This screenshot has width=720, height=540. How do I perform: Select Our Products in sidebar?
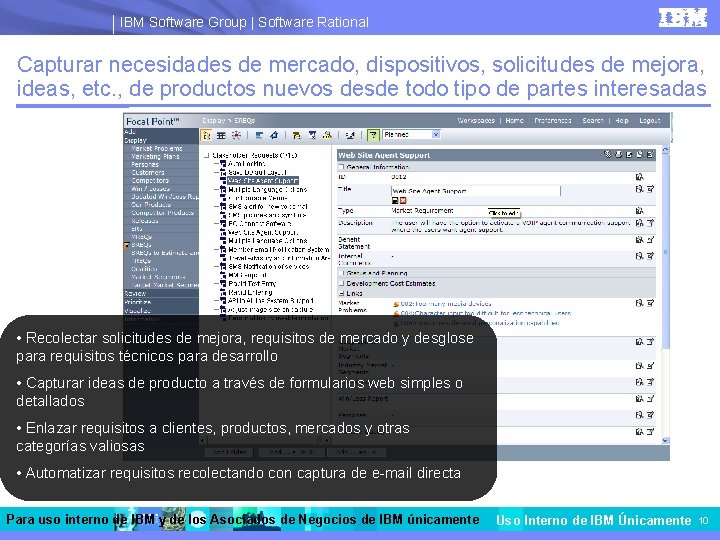point(151,205)
